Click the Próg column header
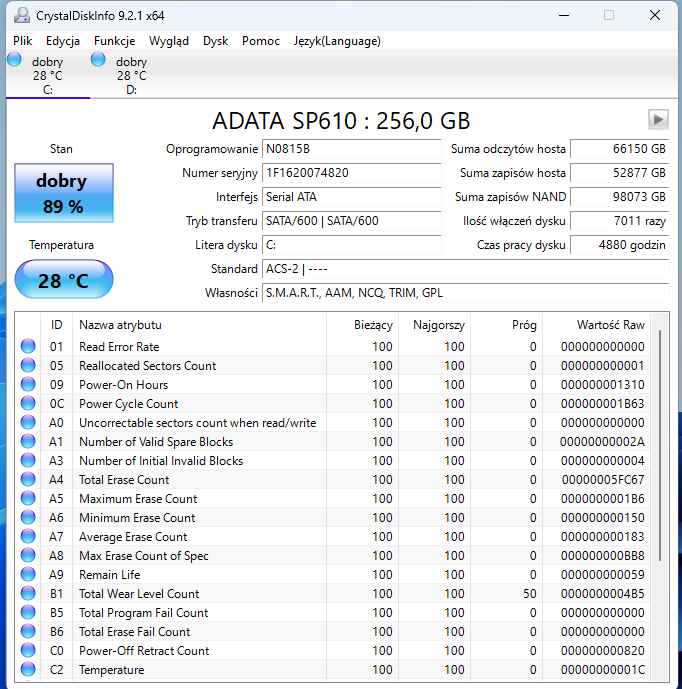This screenshot has height=689, width=682. click(x=507, y=325)
